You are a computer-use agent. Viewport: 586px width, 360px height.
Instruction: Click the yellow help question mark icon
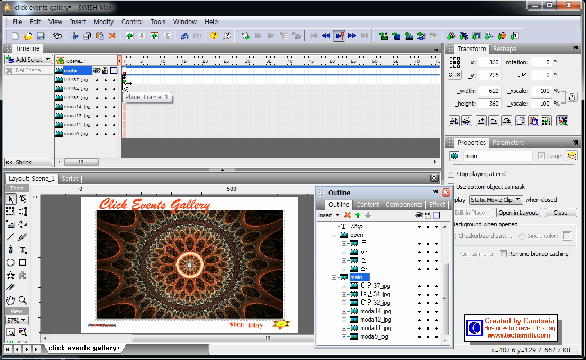(214, 36)
